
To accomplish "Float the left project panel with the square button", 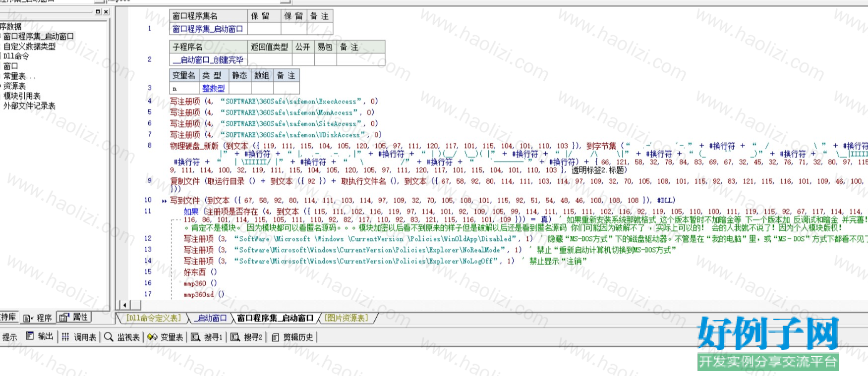I will (98, 11).
